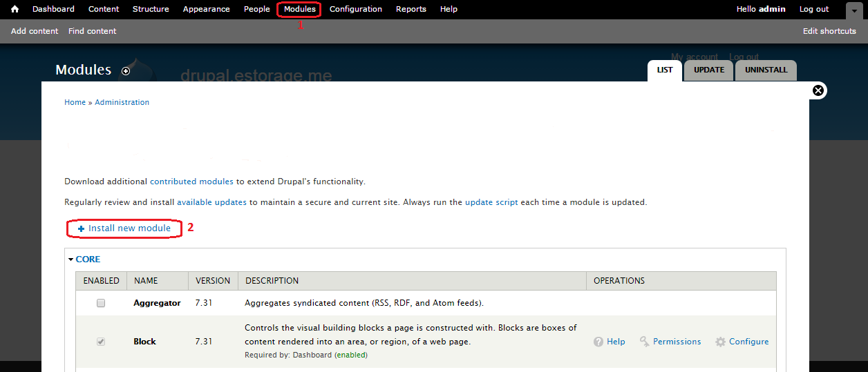
Task: Click the Help question mark icon for Block
Action: coord(598,342)
